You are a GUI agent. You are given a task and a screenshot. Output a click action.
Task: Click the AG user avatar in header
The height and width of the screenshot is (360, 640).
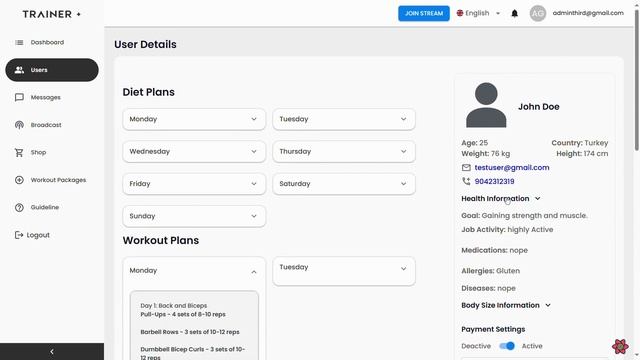click(x=538, y=13)
